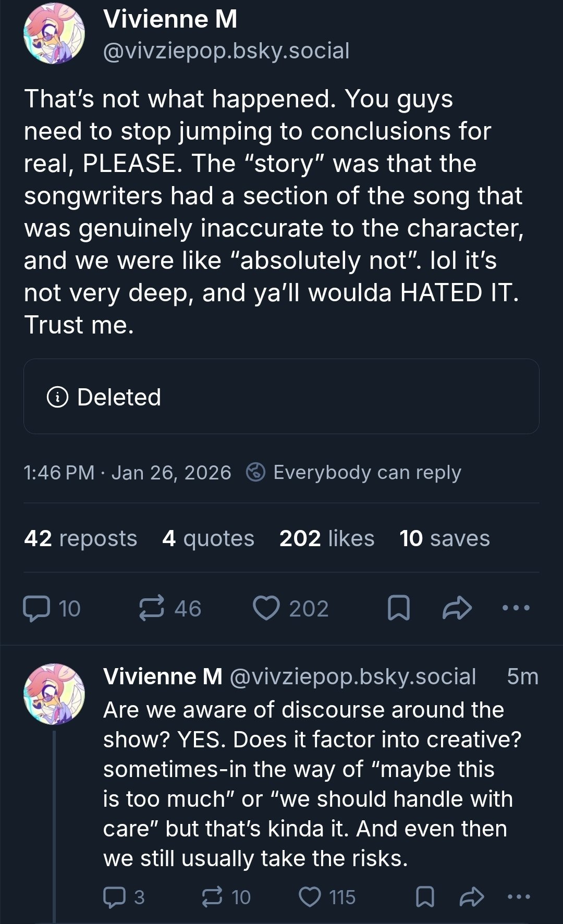Repost the reply with 10 reposts
This screenshot has width=563, height=924.
(x=212, y=897)
